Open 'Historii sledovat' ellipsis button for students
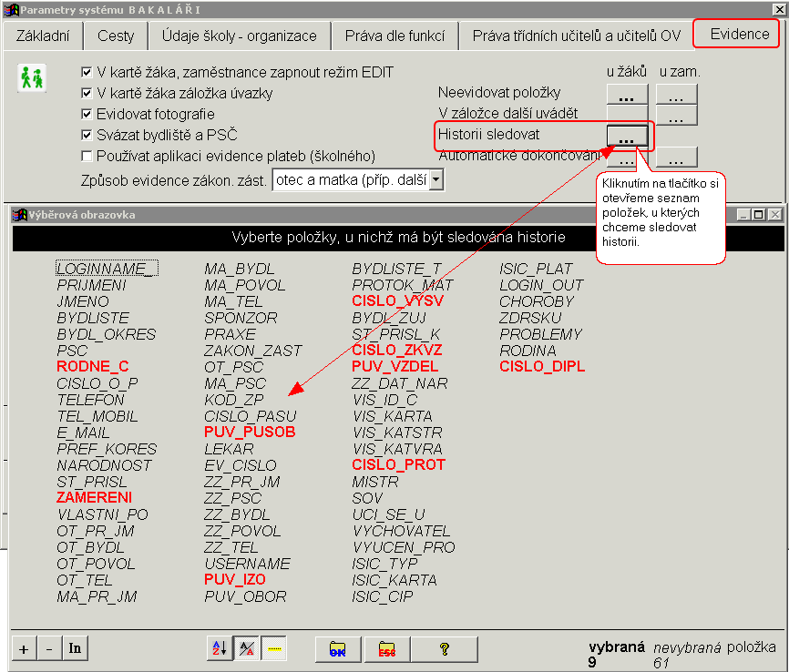 click(x=627, y=136)
